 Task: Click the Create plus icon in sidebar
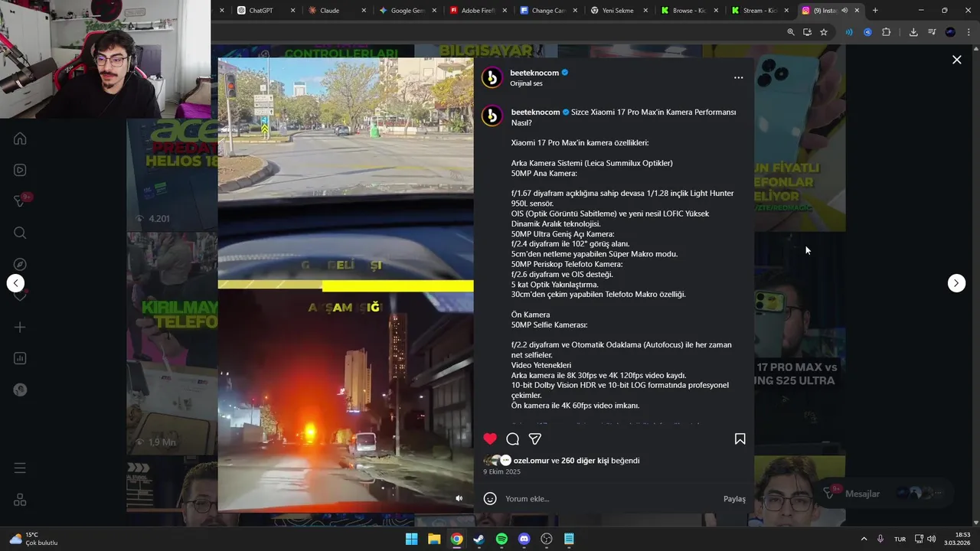pos(20,327)
